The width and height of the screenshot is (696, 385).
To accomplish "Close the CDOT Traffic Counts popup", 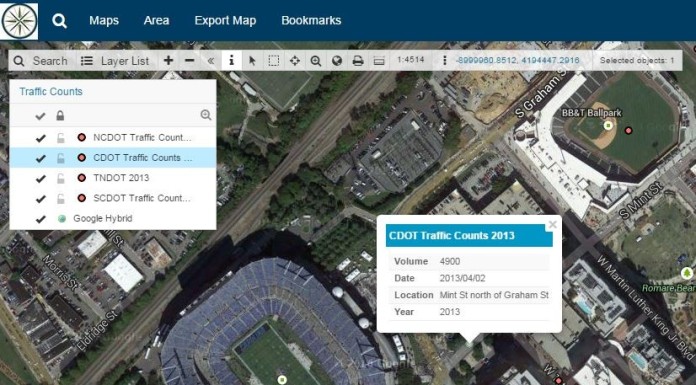I will click(x=553, y=224).
